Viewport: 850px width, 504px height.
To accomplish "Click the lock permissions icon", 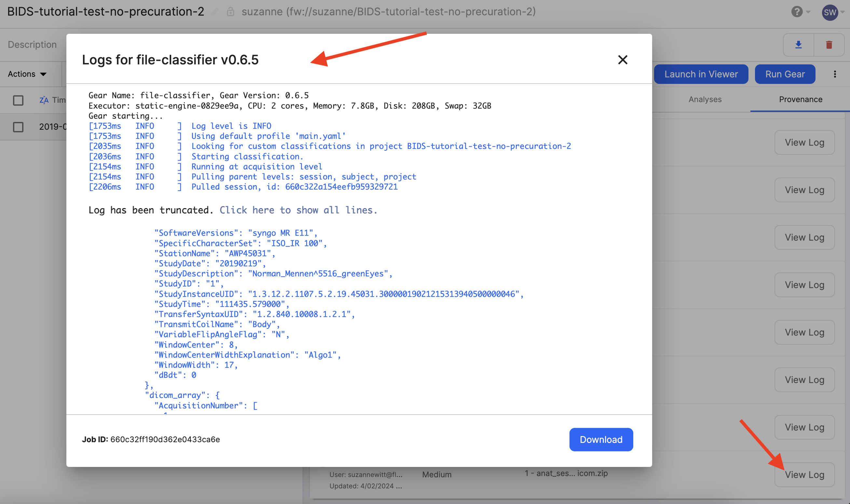I will (230, 12).
